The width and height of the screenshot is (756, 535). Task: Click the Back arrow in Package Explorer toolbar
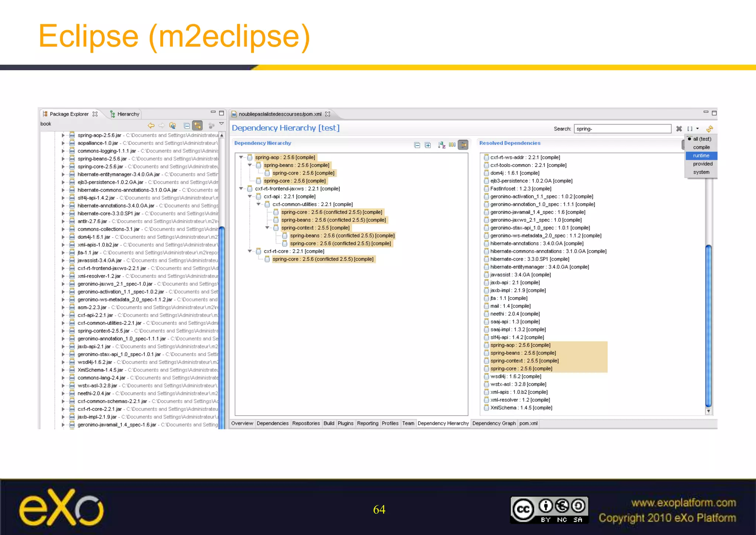151,126
